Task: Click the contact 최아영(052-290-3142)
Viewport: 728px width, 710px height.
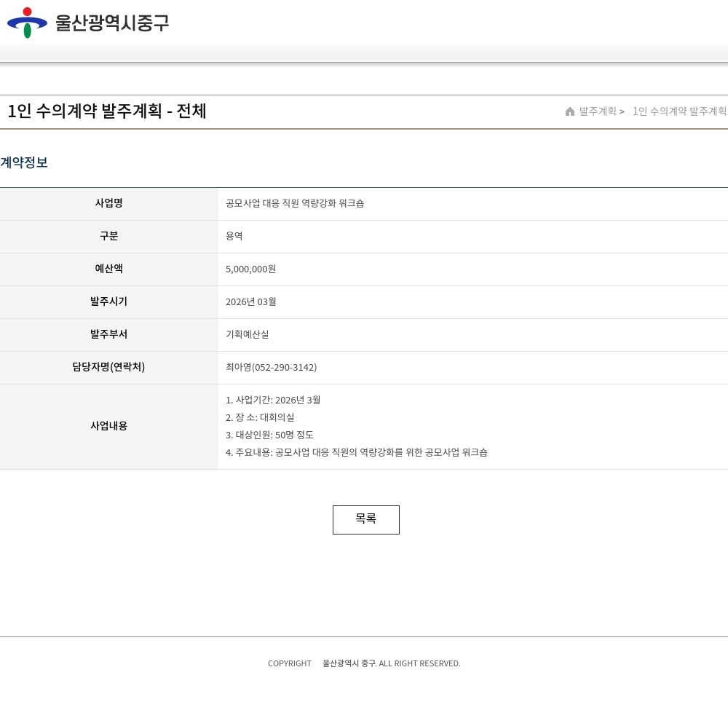Action: [x=271, y=368]
